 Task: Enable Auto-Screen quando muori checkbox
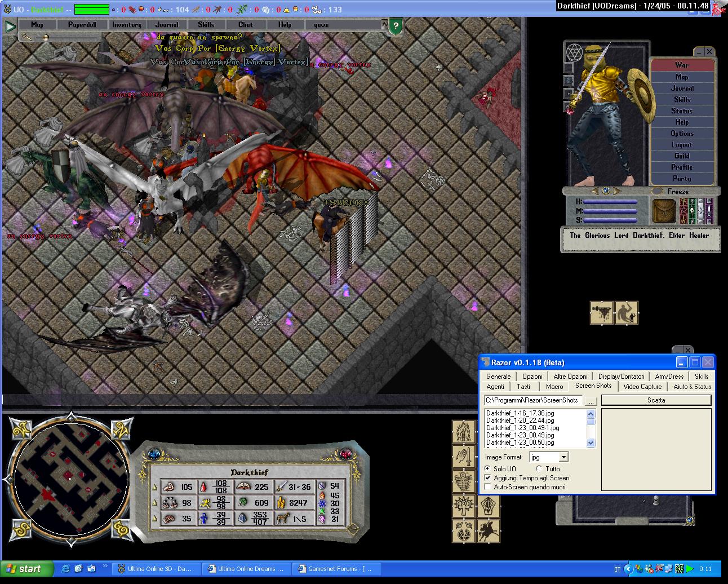488,487
